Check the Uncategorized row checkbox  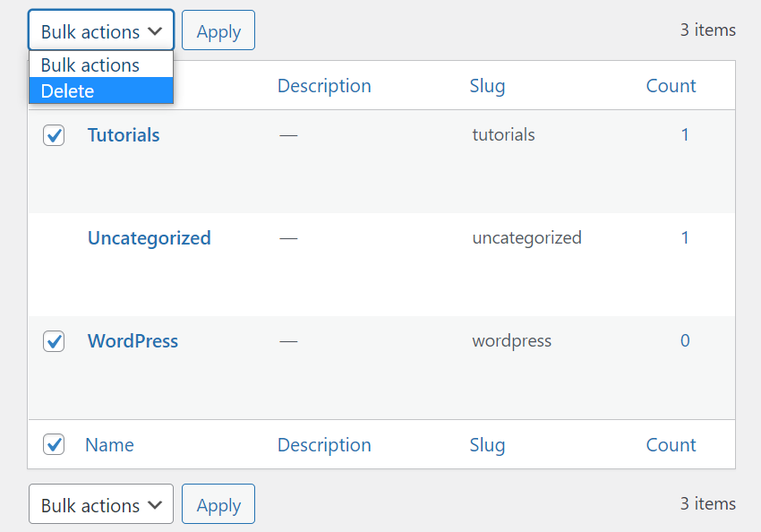pyautogui.click(x=53, y=237)
